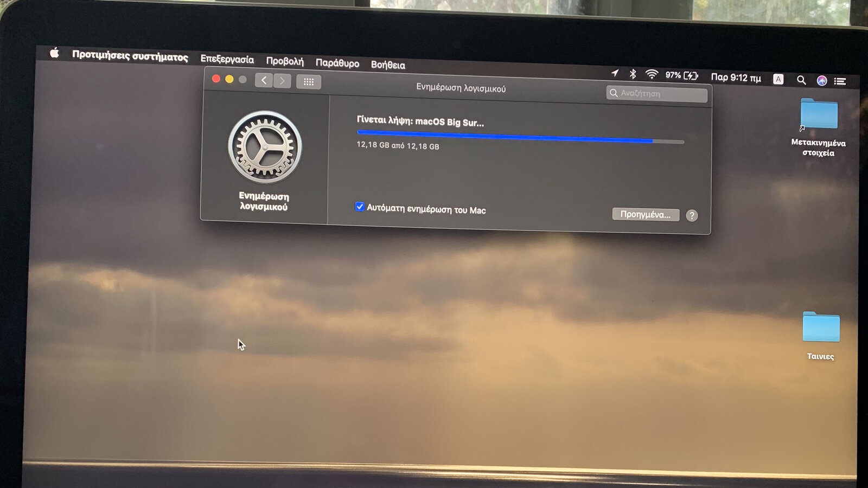Open the Παράθυρο menu
Screen dimensions: 868x488
point(337,63)
